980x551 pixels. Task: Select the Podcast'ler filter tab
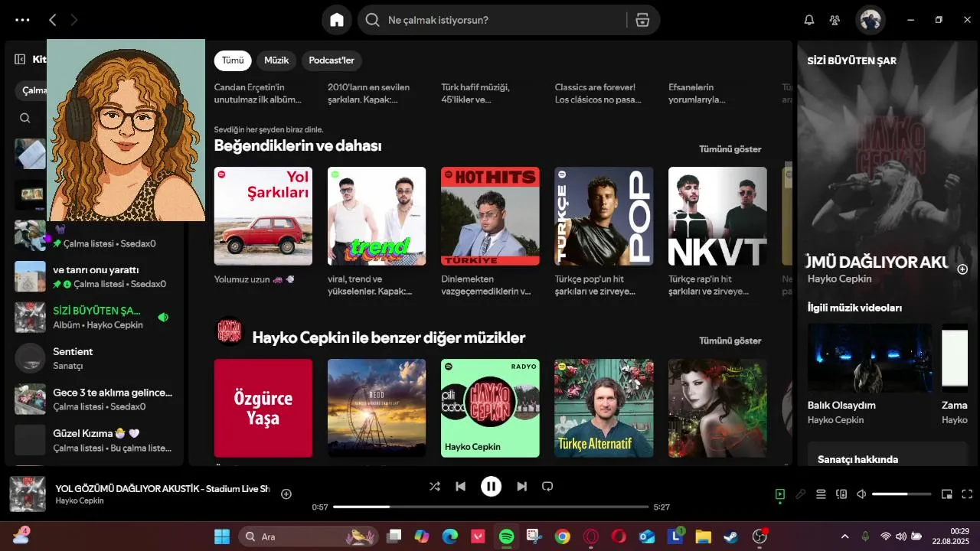click(x=332, y=60)
